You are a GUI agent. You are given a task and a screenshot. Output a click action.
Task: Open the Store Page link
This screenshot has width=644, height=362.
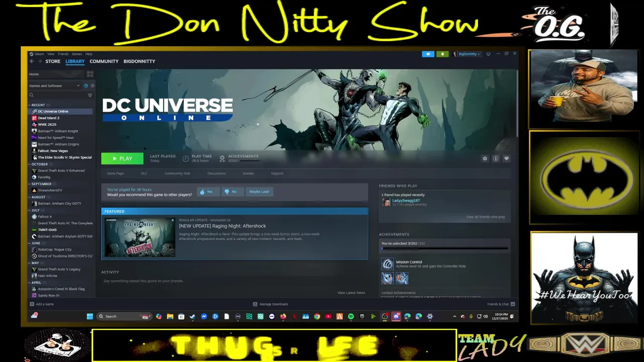115,173
